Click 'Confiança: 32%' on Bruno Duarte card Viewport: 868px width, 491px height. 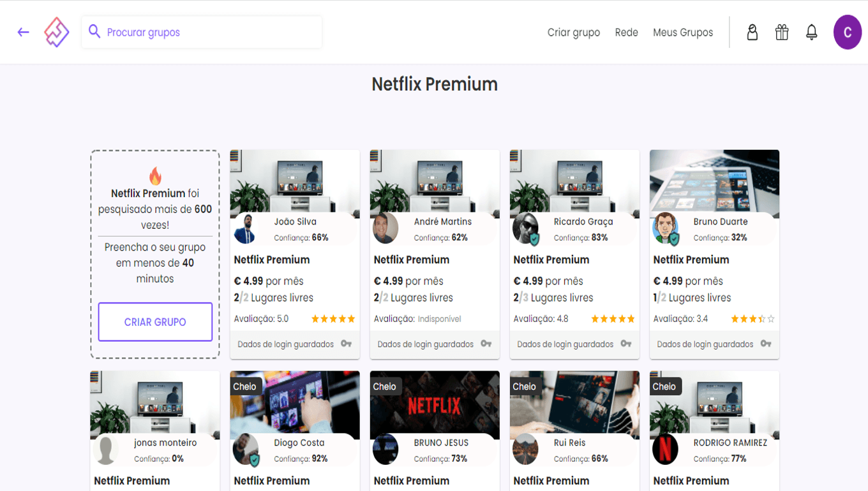pos(721,237)
